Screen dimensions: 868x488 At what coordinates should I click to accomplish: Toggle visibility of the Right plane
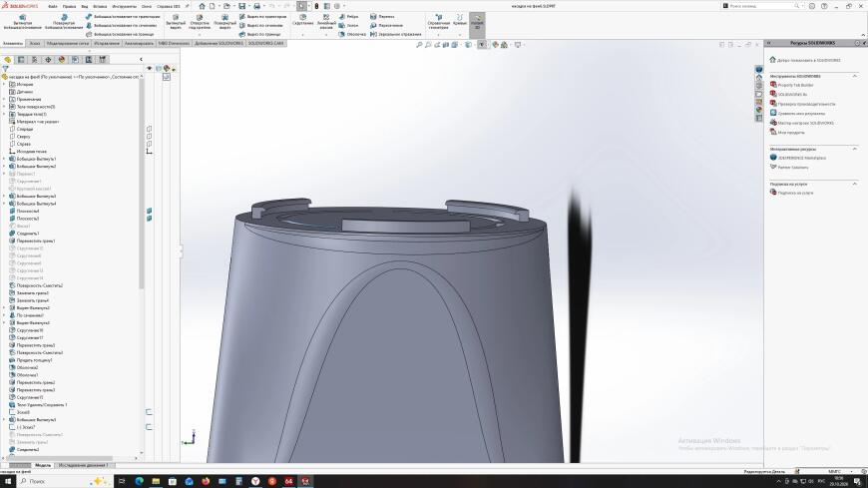[x=149, y=144]
